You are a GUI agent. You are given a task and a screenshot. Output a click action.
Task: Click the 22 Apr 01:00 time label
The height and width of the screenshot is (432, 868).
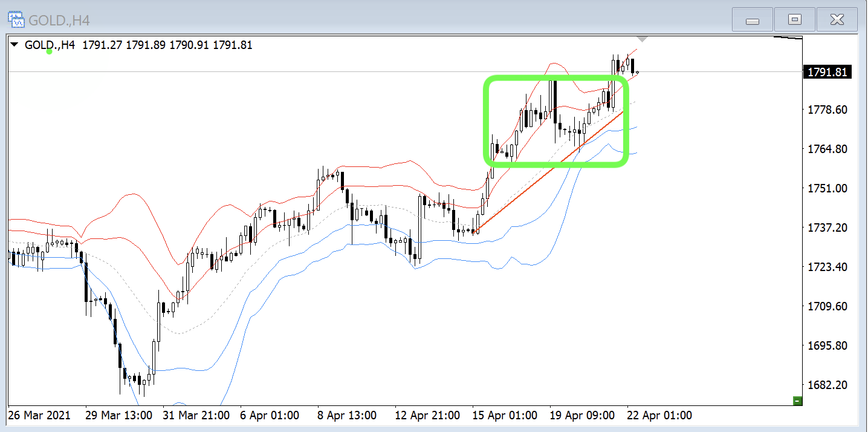(x=659, y=416)
